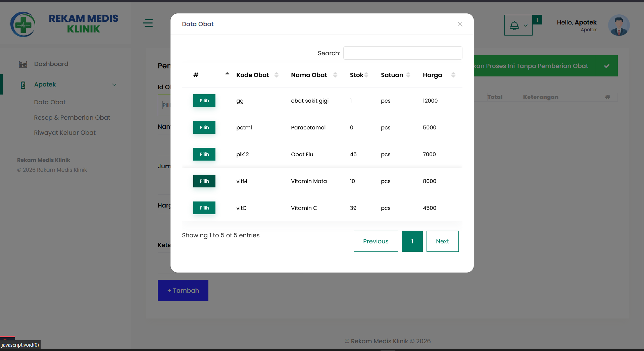The image size is (644, 351).
Task: Open Data Obat sidebar item
Action: tap(50, 102)
